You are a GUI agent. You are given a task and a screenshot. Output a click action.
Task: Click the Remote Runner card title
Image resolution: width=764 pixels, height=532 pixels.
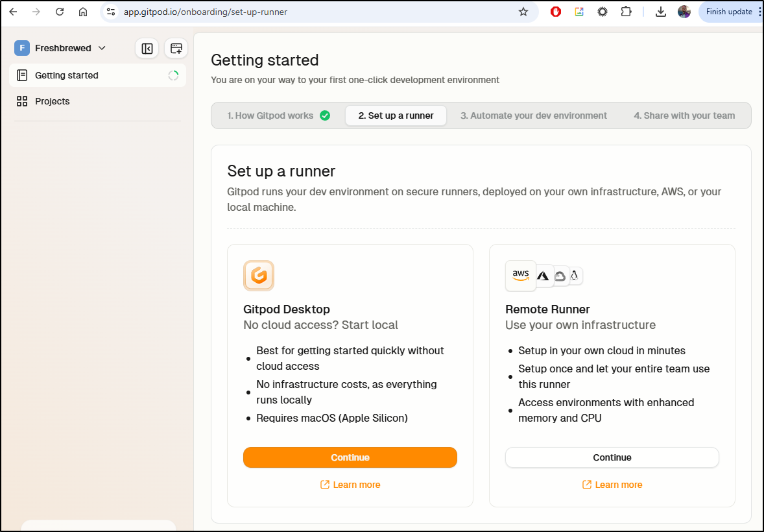(x=547, y=309)
